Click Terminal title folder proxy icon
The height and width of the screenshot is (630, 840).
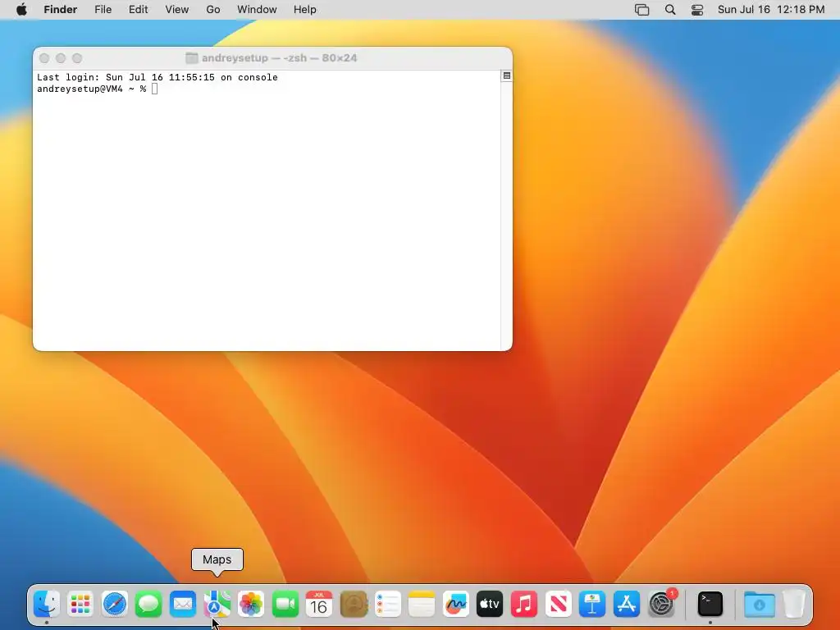(191, 58)
